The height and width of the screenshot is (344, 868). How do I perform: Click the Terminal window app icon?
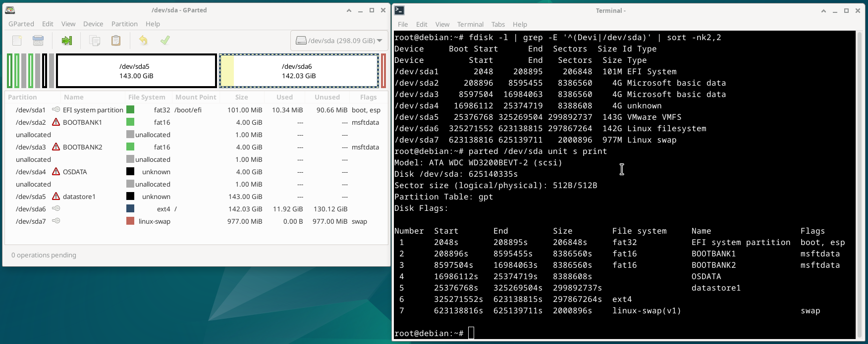[399, 10]
